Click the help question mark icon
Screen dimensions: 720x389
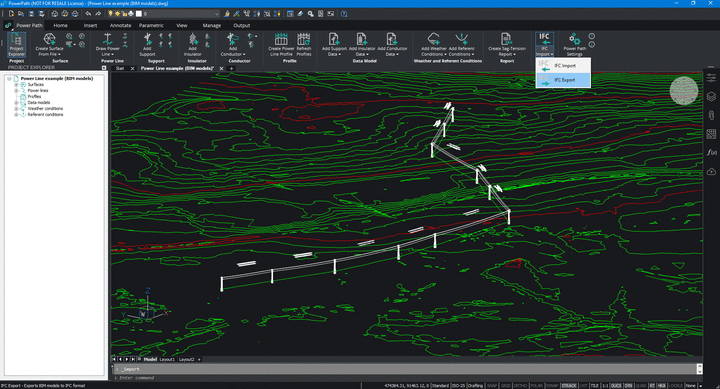[344, 14]
